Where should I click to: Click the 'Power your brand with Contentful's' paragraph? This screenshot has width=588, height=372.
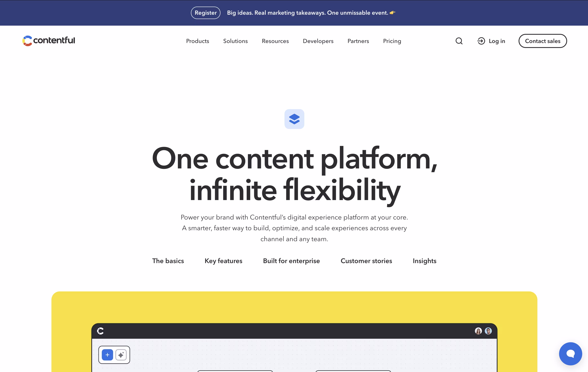click(294, 228)
